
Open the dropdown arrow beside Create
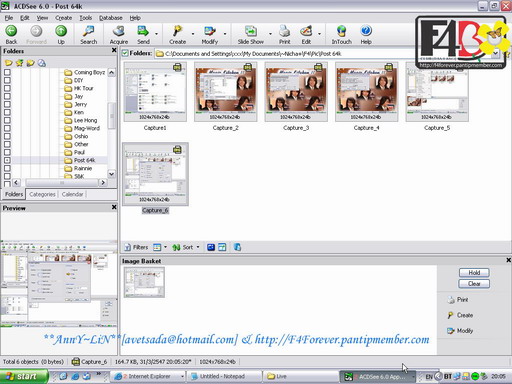[193, 34]
